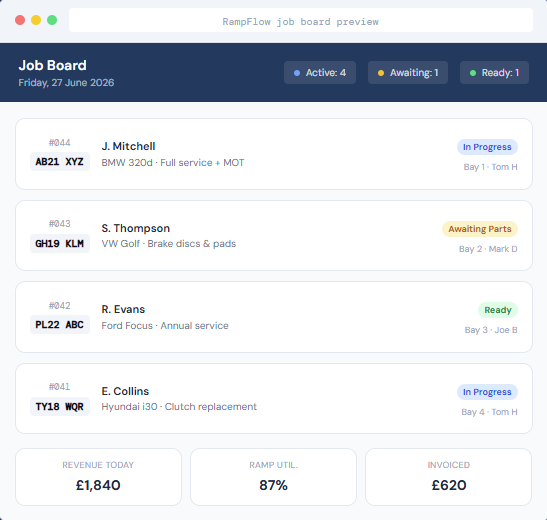Image resolution: width=547 pixels, height=520 pixels.
Task: Click the blue dot in Active pill
Action: (297, 73)
